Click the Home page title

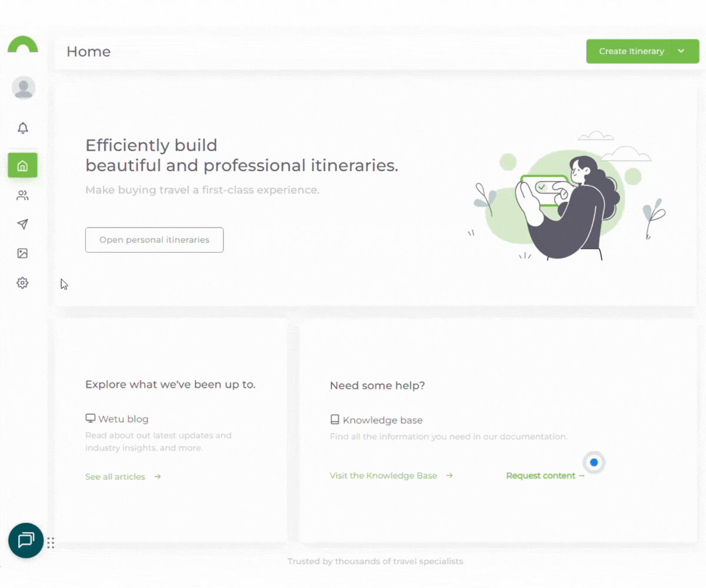pos(88,52)
